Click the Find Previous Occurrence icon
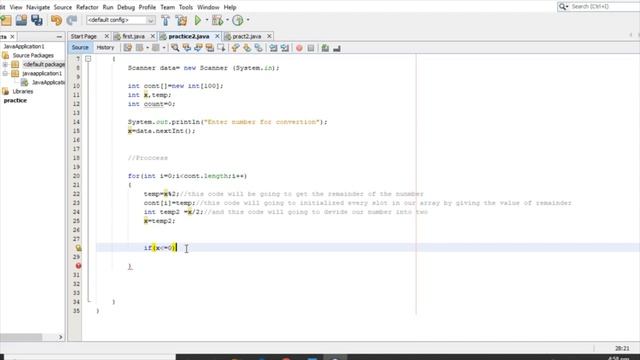The width and height of the screenshot is (640, 360). click(187, 48)
